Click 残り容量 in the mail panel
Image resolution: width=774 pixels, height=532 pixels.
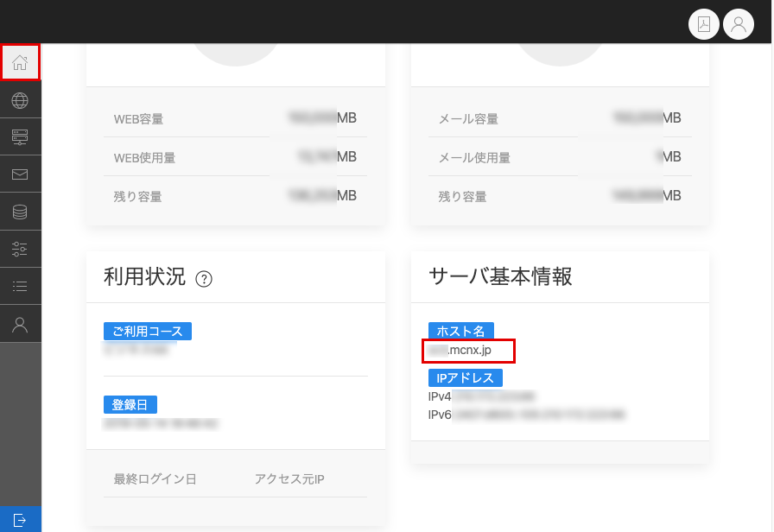pyautogui.click(x=462, y=196)
